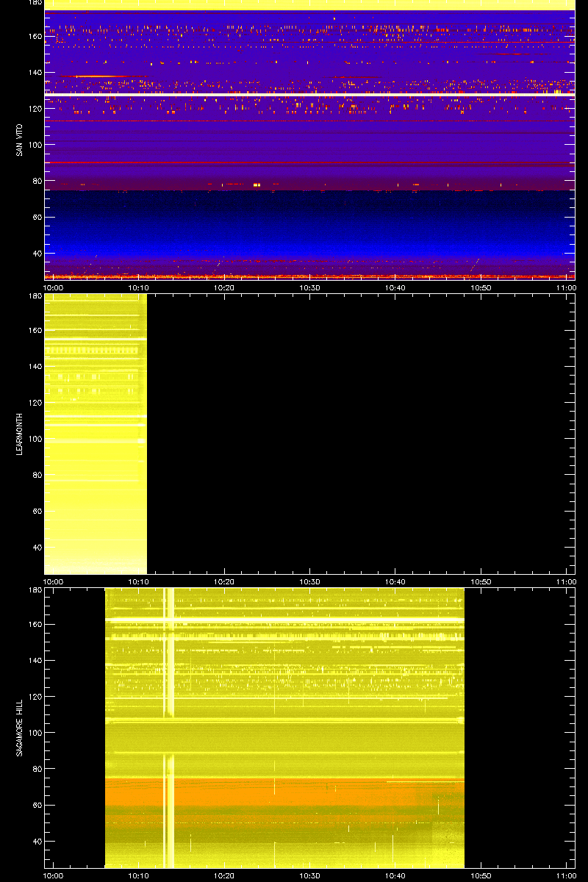Viewport: 588px width, 882px height.
Task: Pick 10:30 time label under Sagamore Hill panel
Action: tap(310, 876)
